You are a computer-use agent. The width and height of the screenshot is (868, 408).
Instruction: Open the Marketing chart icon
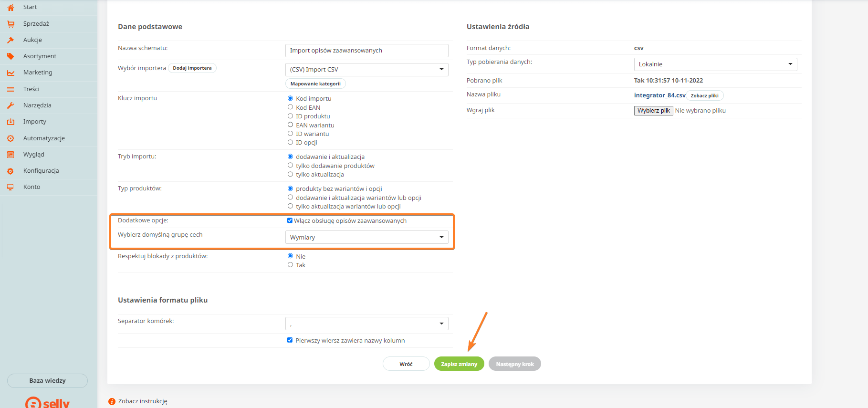pos(10,73)
